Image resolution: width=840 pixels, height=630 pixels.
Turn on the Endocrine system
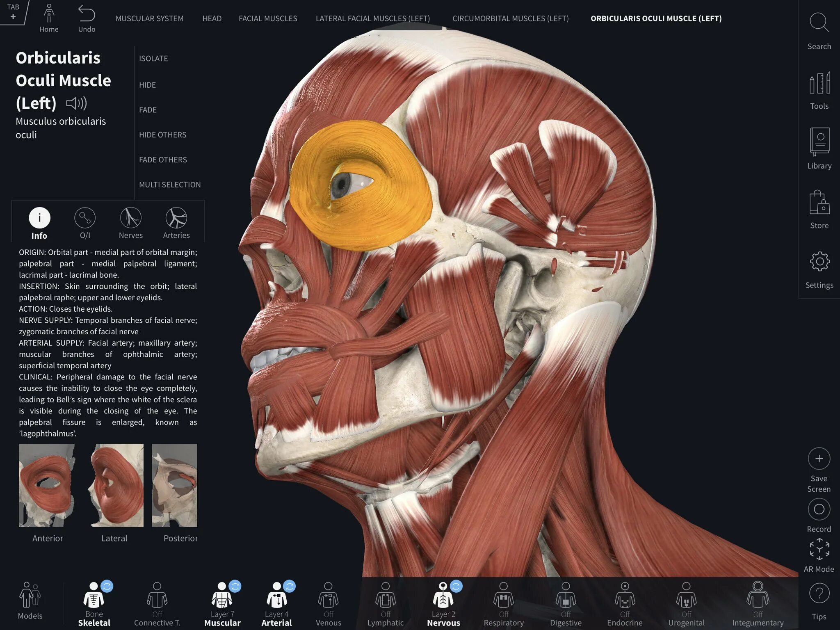click(625, 604)
